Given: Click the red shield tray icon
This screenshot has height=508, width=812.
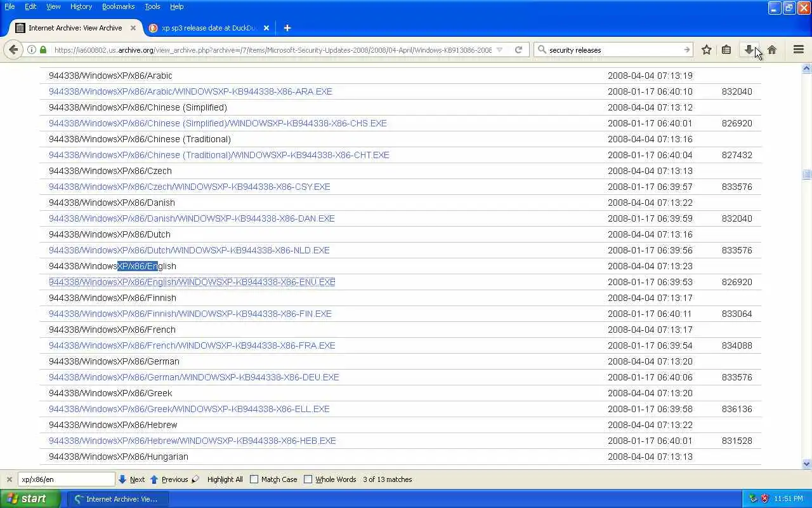Looking at the screenshot, I should [764, 498].
